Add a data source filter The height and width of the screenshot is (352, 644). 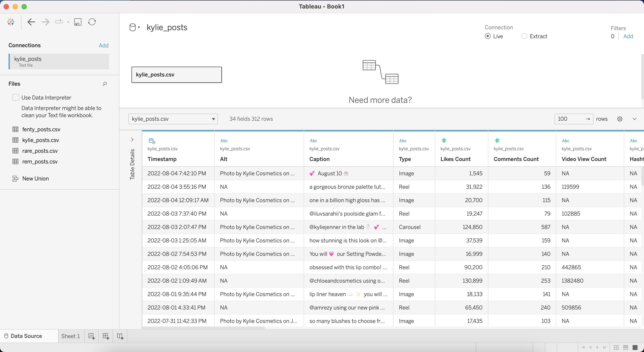pyautogui.click(x=628, y=36)
